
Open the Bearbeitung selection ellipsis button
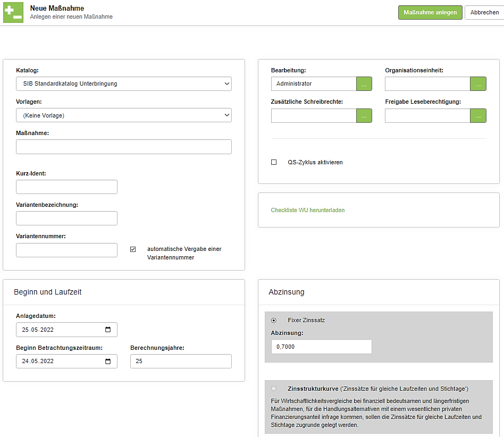tap(364, 84)
